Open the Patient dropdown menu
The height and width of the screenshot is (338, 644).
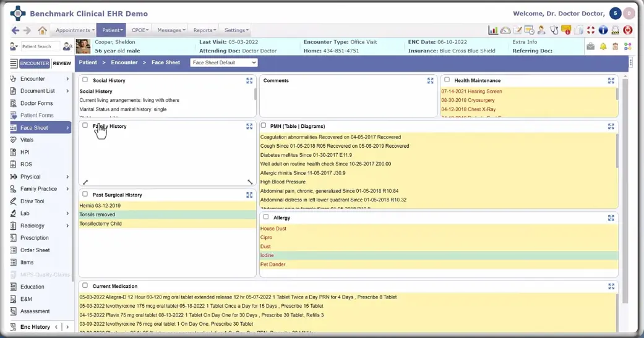(x=112, y=30)
